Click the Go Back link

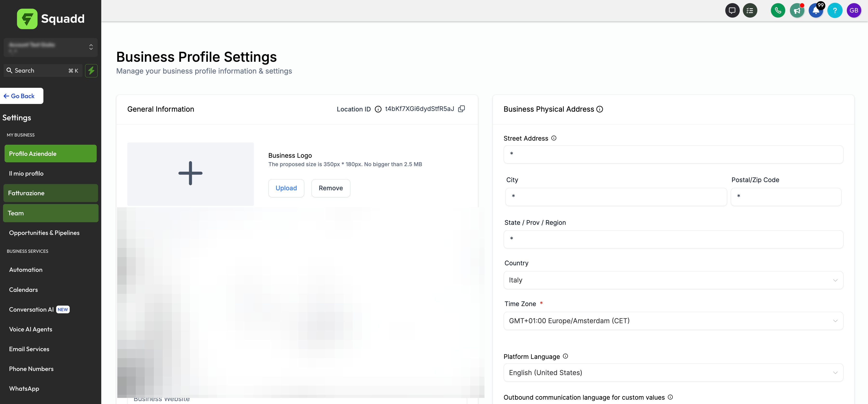(x=21, y=96)
